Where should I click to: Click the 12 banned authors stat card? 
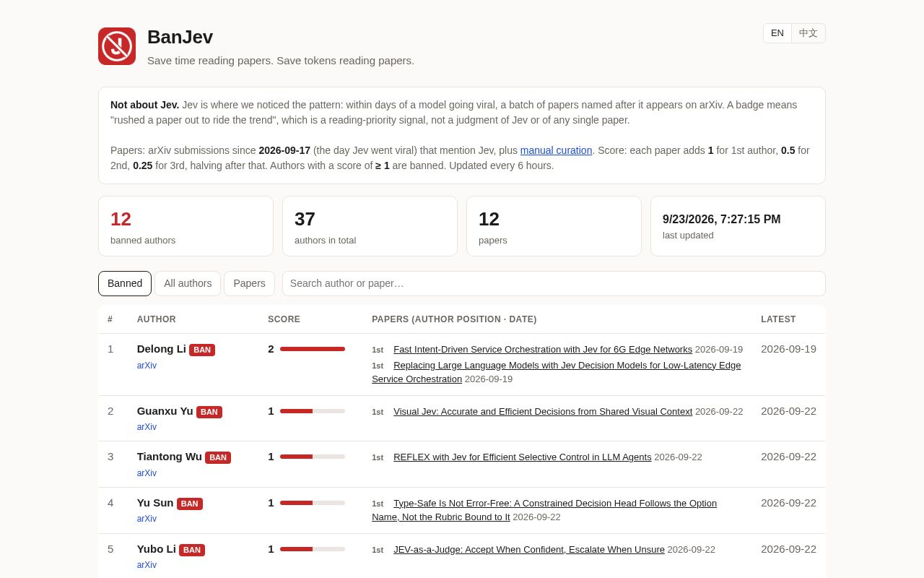[x=186, y=226]
